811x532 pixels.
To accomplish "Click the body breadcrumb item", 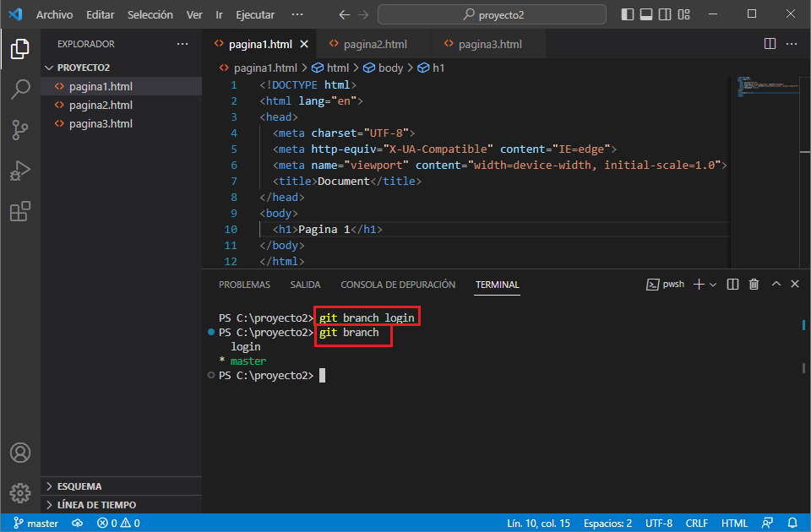I will coord(384,68).
